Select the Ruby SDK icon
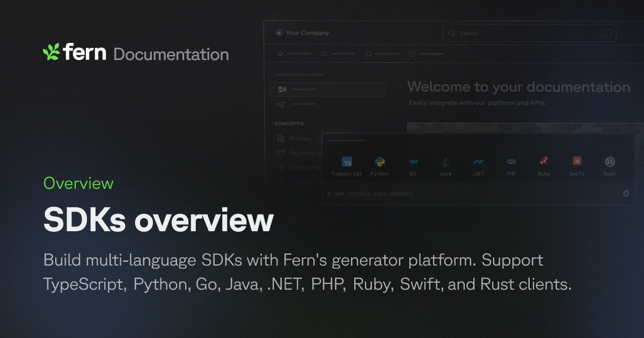644x338 pixels. (x=544, y=161)
